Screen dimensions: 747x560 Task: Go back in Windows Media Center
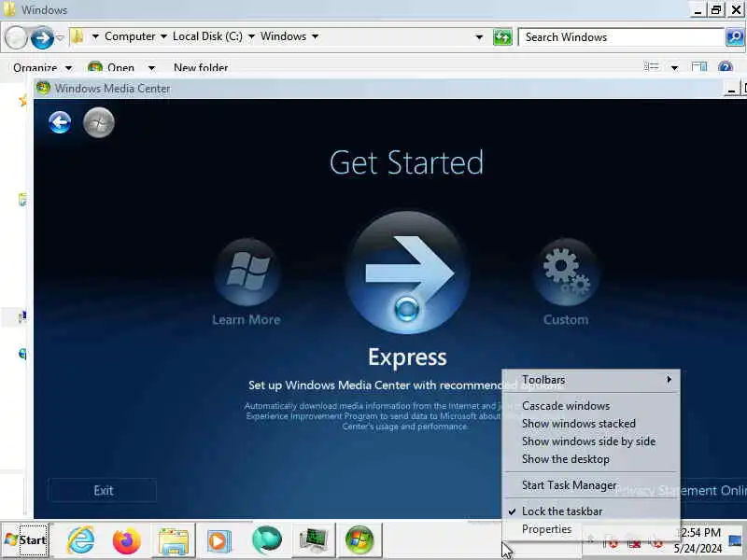(60, 122)
